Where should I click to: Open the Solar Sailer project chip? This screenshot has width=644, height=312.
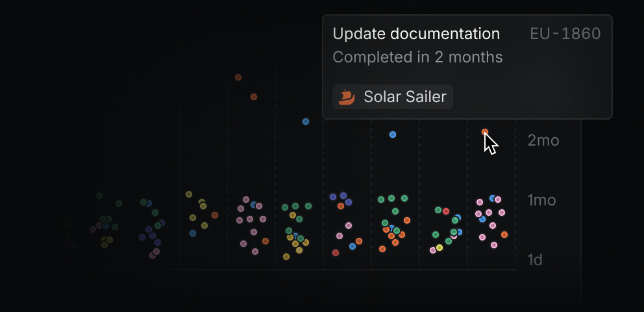[x=392, y=97]
